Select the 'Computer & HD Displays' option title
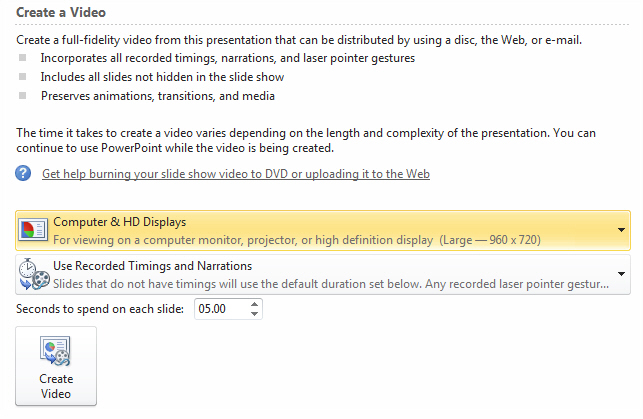This screenshot has height=419, width=643. (119, 222)
